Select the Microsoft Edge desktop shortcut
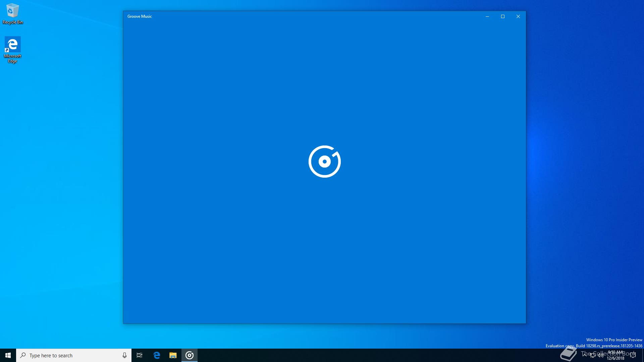This screenshot has width=644, height=362. point(12,50)
